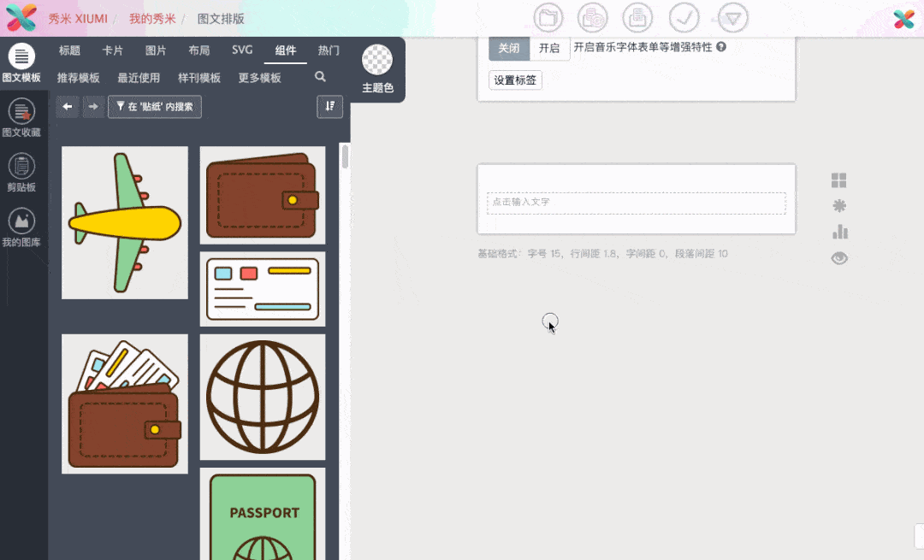Insert the brown wallet sticker
The width and height of the screenshot is (924, 560).
pyautogui.click(x=263, y=196)
